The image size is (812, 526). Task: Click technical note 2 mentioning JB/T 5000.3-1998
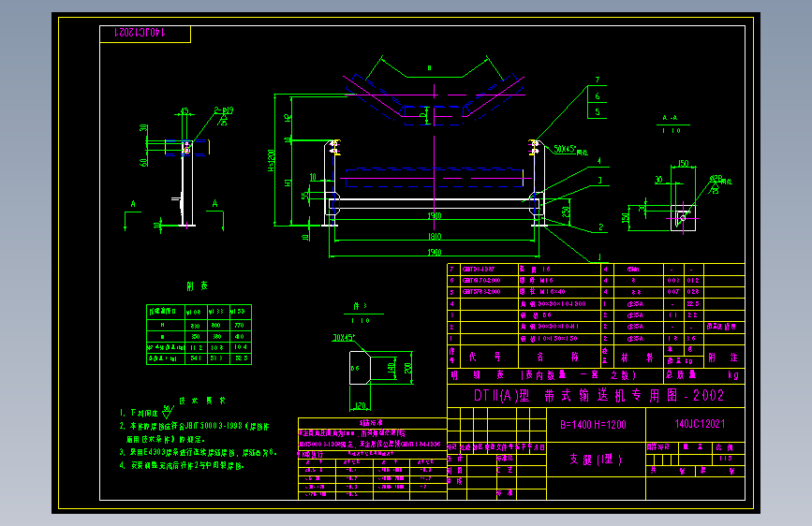194,432
